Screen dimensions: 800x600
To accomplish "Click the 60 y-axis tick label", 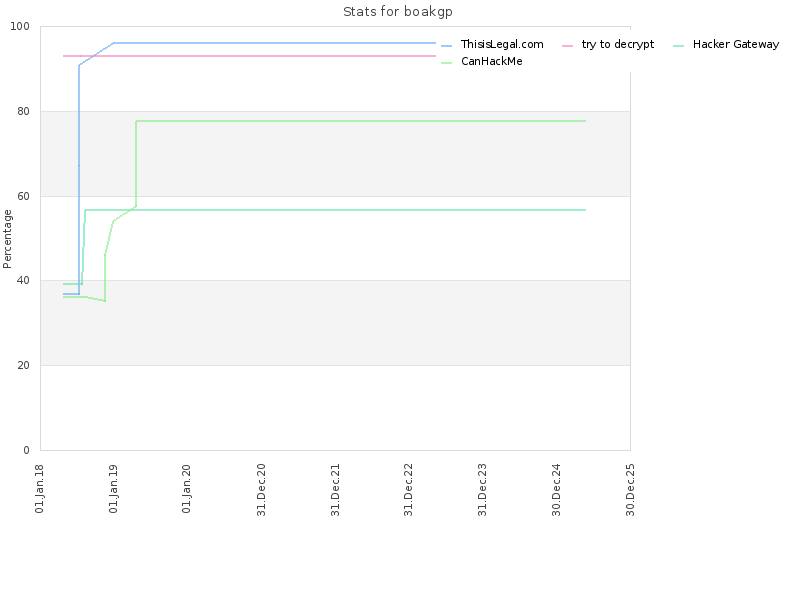I will [x=23, y=196].
